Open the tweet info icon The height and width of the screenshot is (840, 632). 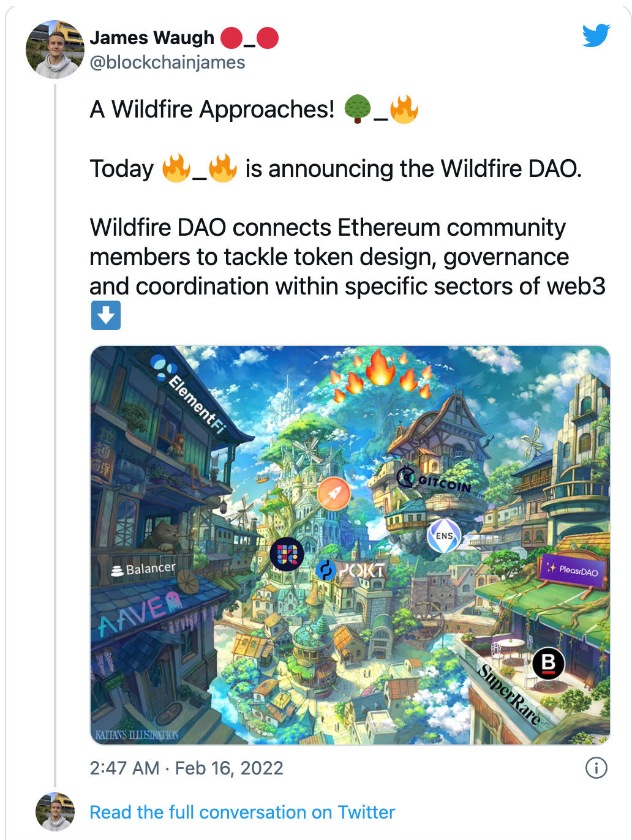point(596,768)
